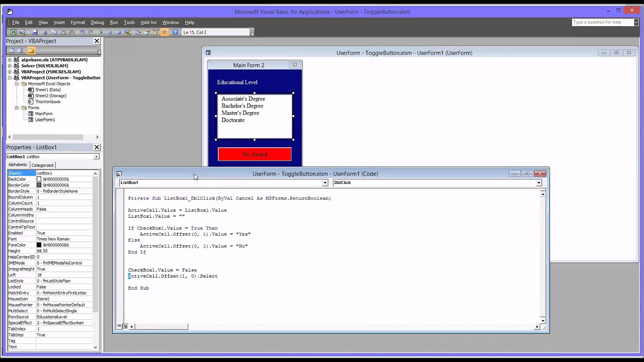Toggle the highlighted Toolbox icon
The width and height of the screenshot is (644, 362).
click(x=165, y=32)
